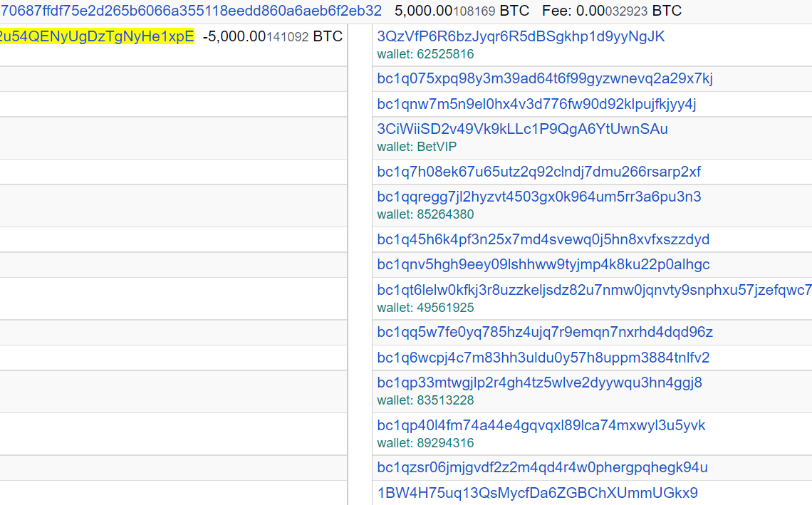Open address starting with bc1p33mtwgjlp2r4

539,382
